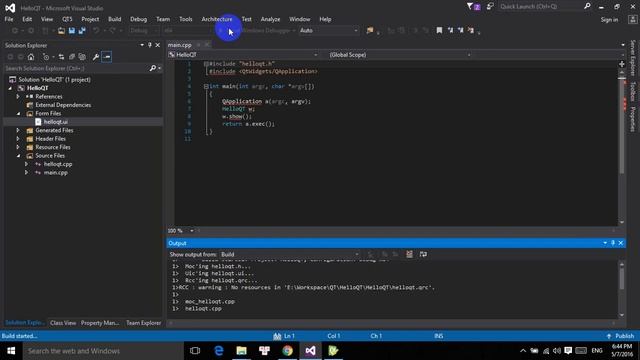Click the Find in Files toolbar icon

[370, 31]
